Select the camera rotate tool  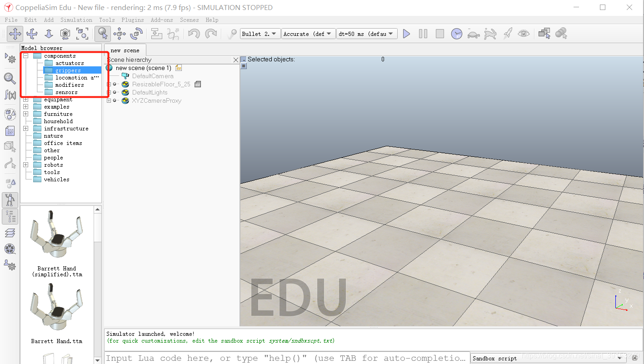pos(32,34)
